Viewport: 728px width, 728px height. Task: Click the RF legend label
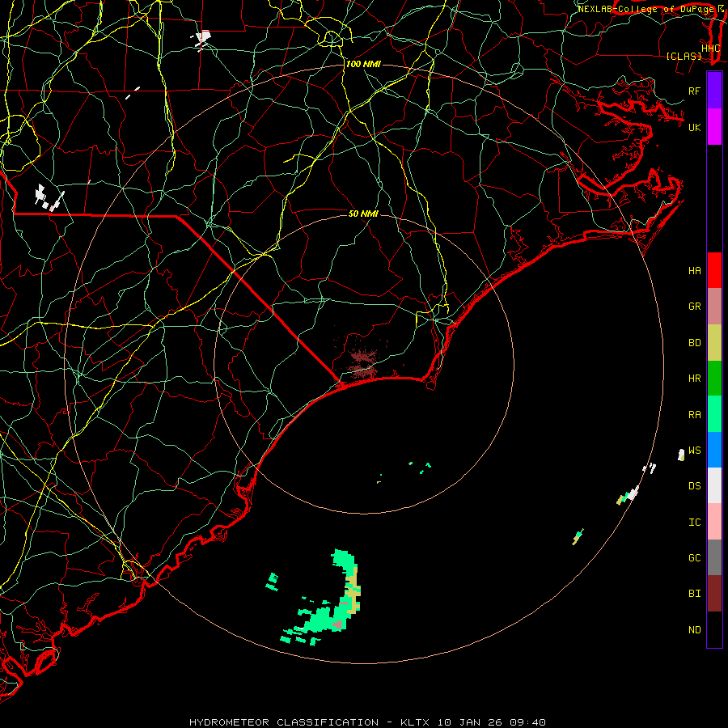(695, 91)
